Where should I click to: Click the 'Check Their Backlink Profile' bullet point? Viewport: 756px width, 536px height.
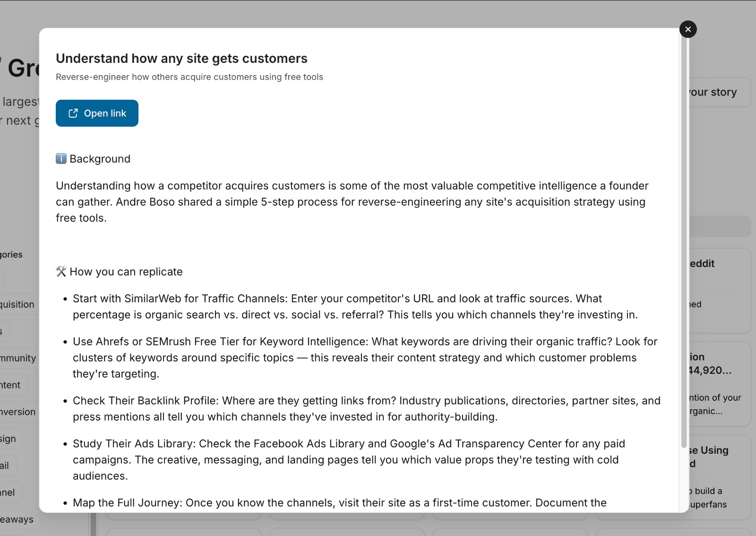(x=367, y=409)
